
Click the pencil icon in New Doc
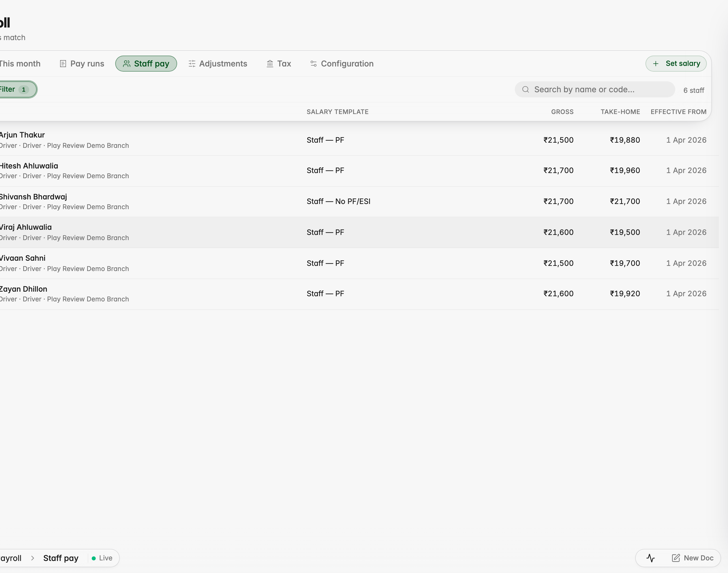[676, 558]
